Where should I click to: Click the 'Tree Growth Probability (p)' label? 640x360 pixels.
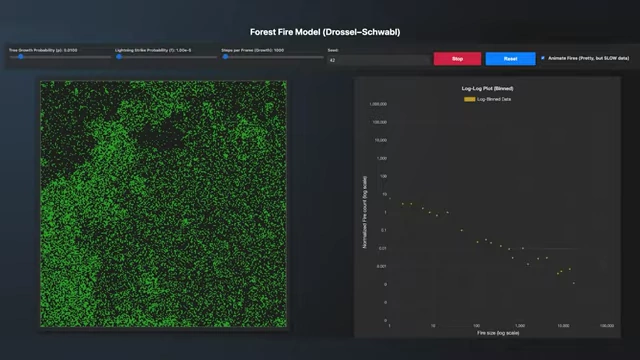coord(43,50)
